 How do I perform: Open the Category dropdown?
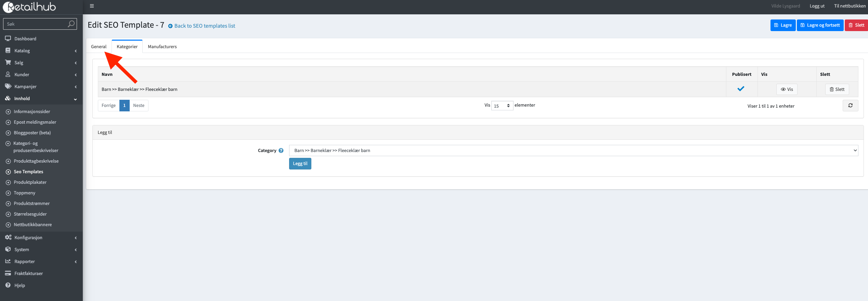click(x=573, y=151)
